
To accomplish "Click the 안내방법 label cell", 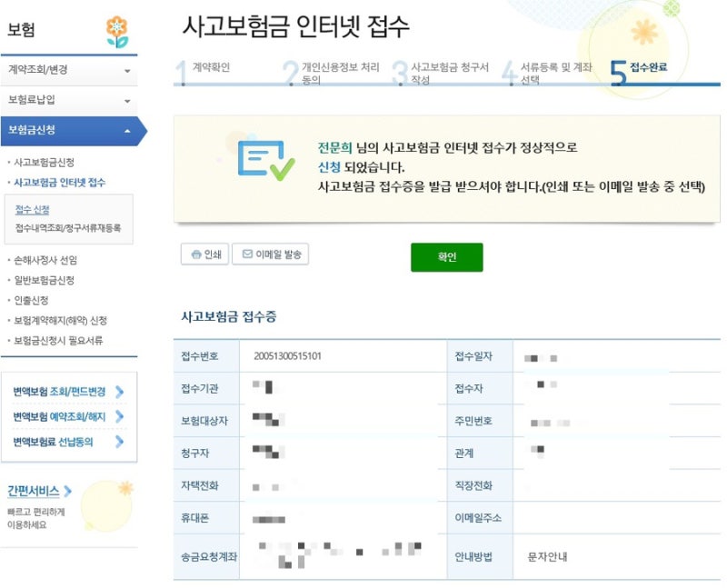I will click(480, 556).
